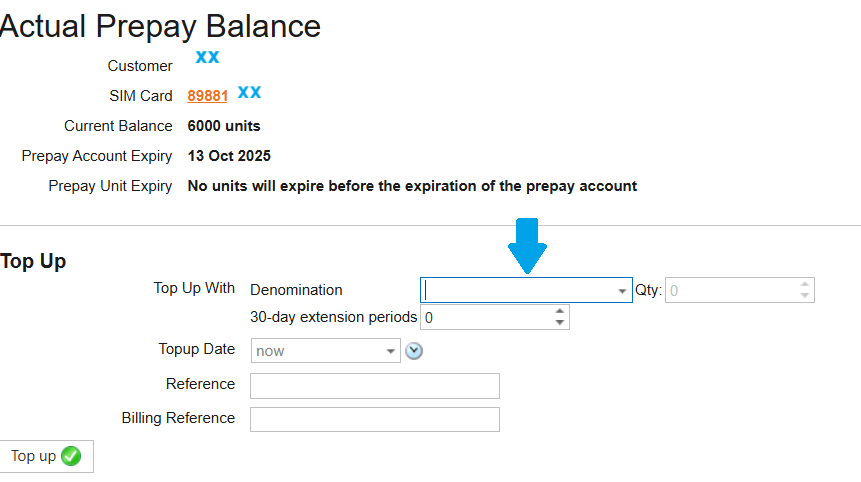Expand the Denomination dropdown arrow
Screen dimensions: 861x482
point(621,291)
